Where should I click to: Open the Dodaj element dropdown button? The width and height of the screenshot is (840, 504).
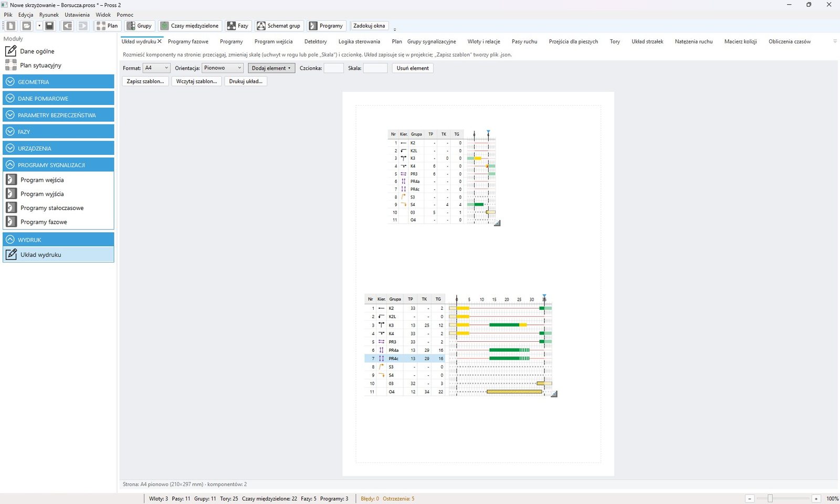(x=271, y=68)
